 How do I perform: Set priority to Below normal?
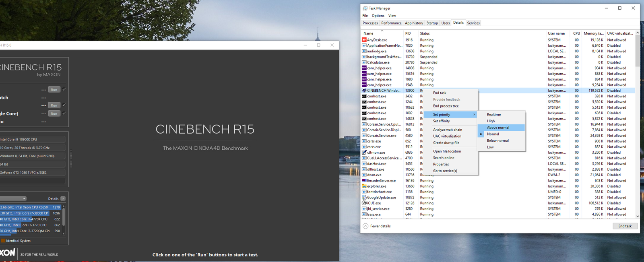pos(501,140)
